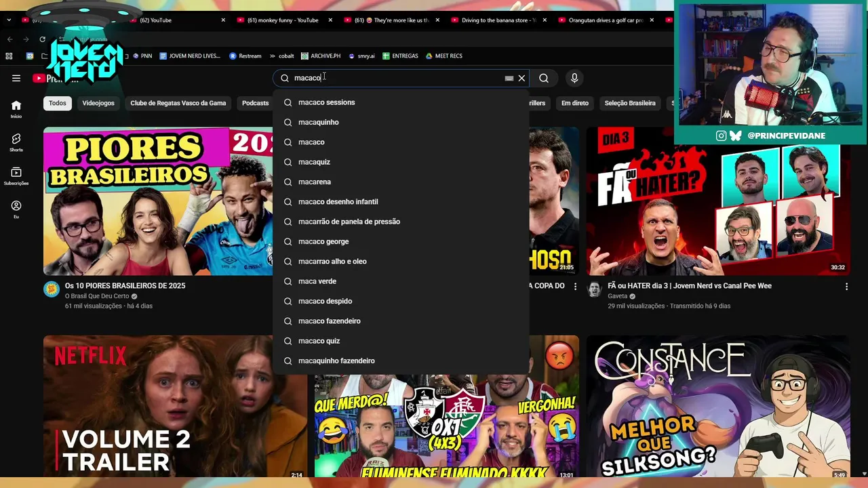Open the ARCHIVE.PH bookmark
The image size is (868, 488).
(x=321, y=56)
